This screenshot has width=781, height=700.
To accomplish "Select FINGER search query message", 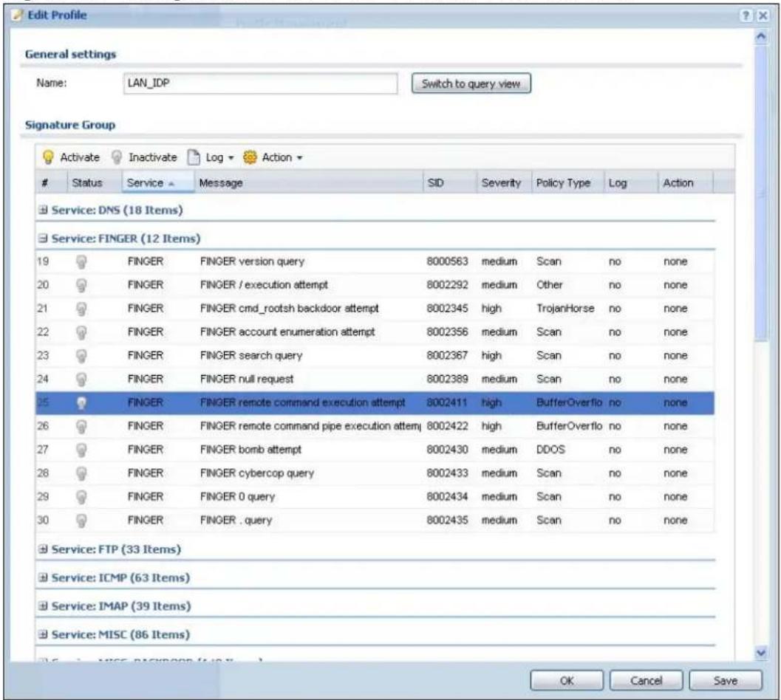I will tap(251, 356).
